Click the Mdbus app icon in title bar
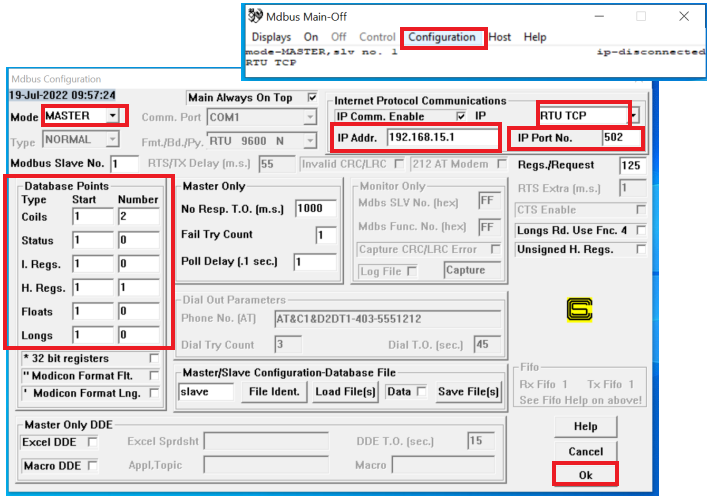The height and width of the screenshot is (496, 707). (255, 16)
